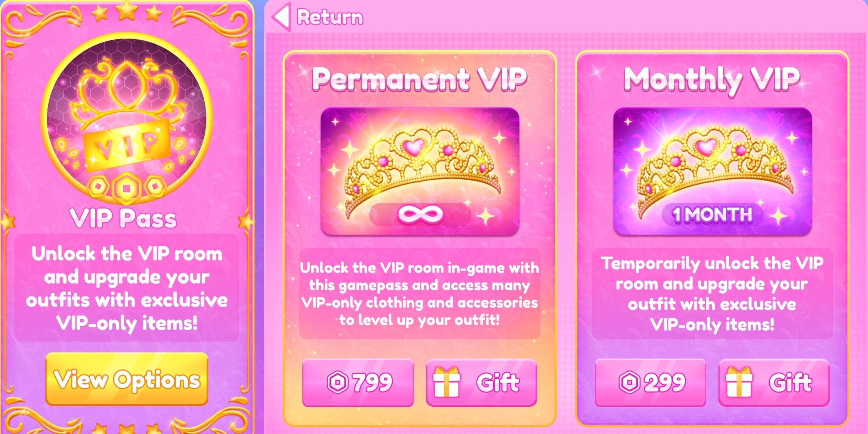Select the Permanent VIP title heading
Screen dimensions: 868x434
(x=420, y=79)
